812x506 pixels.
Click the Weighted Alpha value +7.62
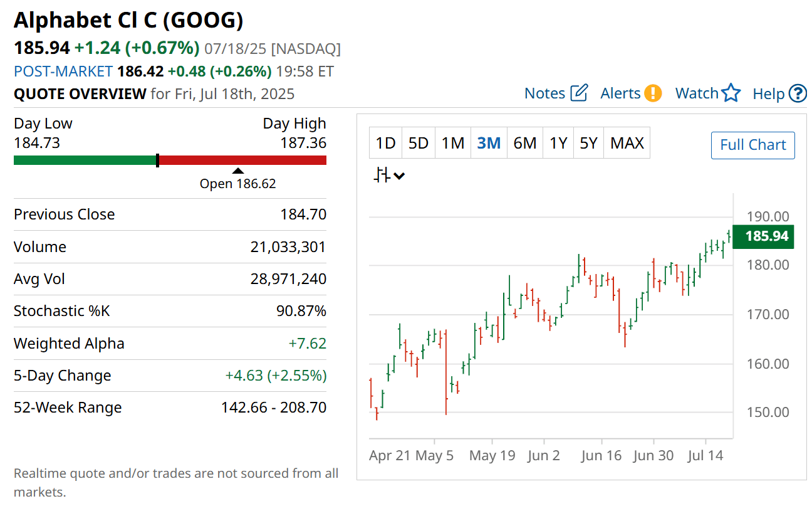click(307, 344)
